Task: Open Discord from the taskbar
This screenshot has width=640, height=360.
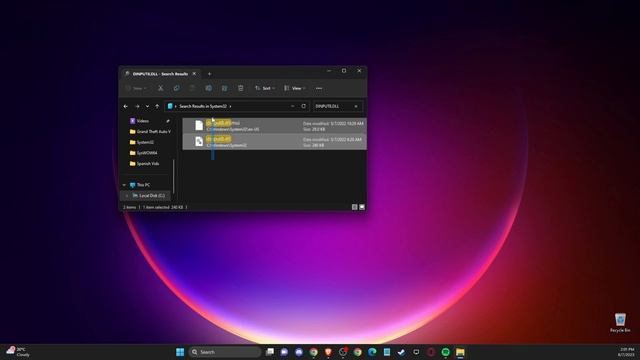Action: 299,352
